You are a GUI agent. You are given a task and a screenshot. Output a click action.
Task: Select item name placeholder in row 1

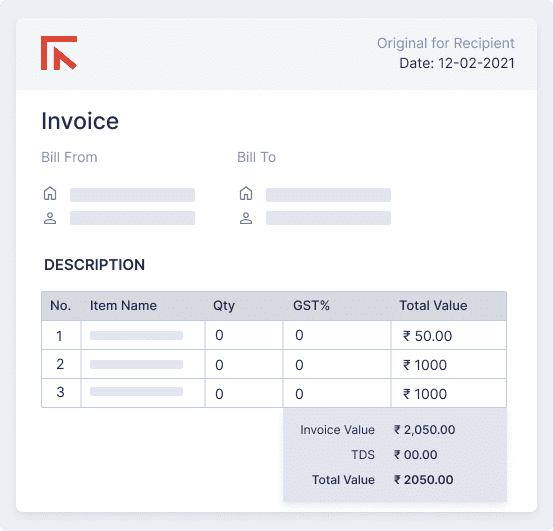(136, 335)
